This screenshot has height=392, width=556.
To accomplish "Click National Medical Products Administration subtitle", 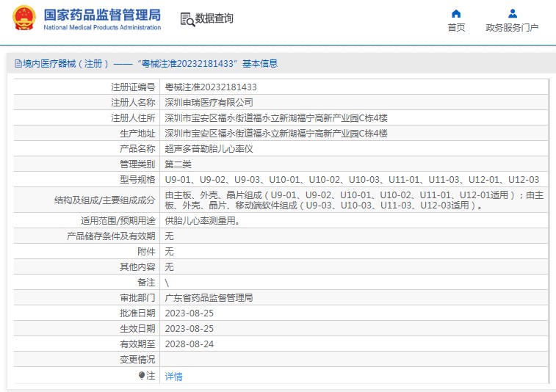I will 102,27.
